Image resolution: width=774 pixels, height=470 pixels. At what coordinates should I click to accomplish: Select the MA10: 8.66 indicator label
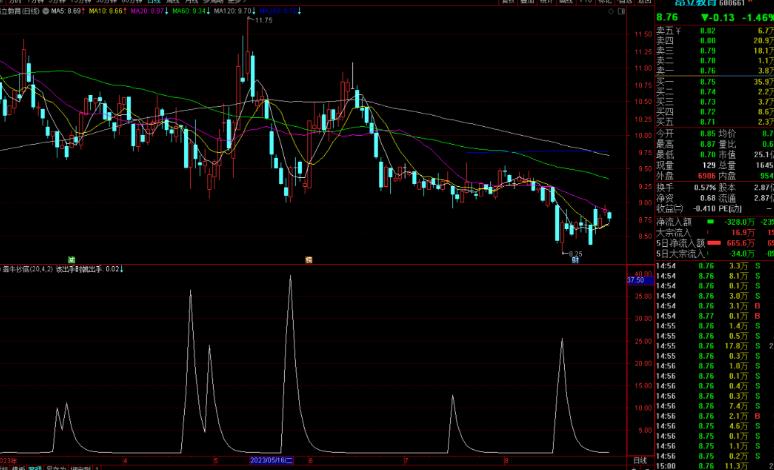click(107, 11)
